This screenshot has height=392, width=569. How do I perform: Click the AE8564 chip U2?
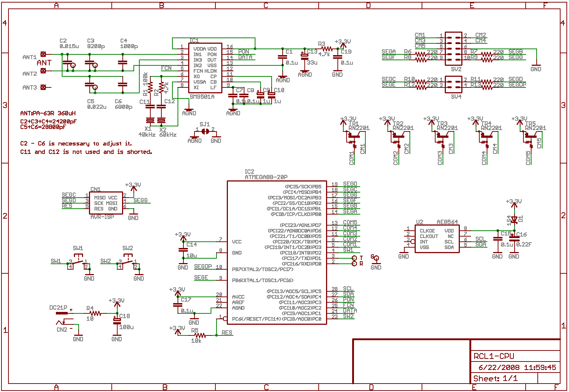[437, 239]
